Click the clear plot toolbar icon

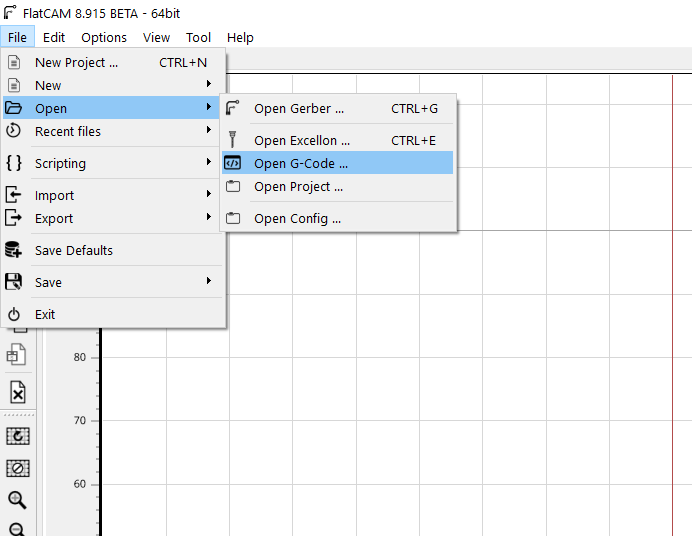click(18, 468)
